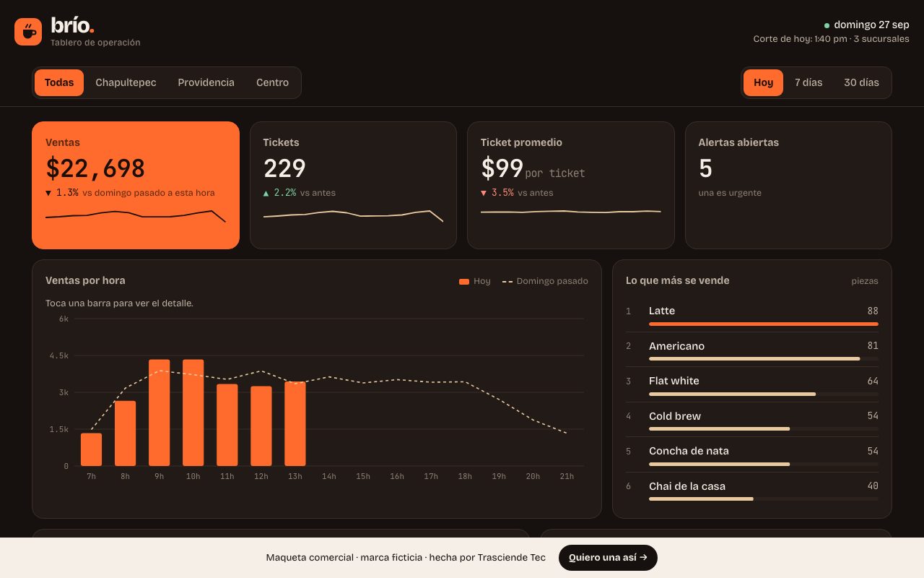
Task: Click the Quiero una así button
Action: [608, 558]
